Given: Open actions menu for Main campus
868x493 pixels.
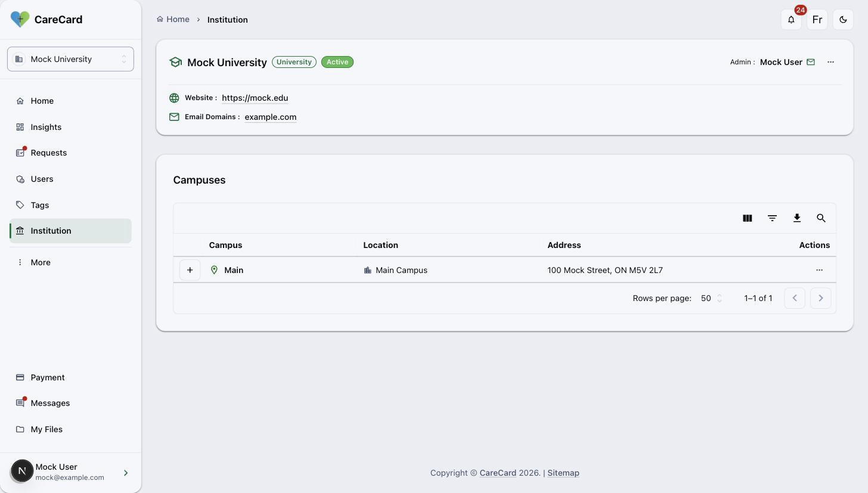Looking at the screenshot, I should (819, 270).
